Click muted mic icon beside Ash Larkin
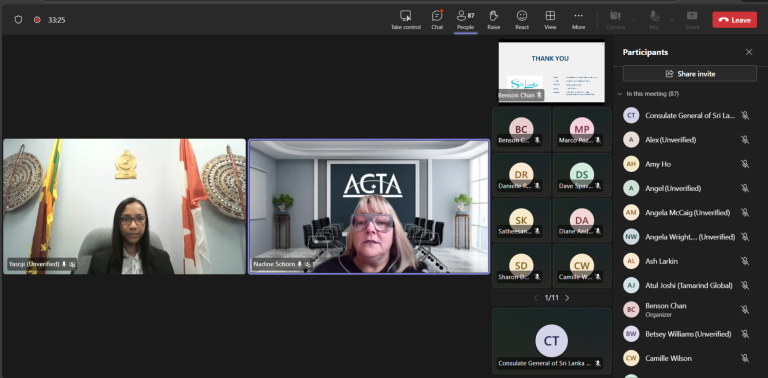 point(744,261)
